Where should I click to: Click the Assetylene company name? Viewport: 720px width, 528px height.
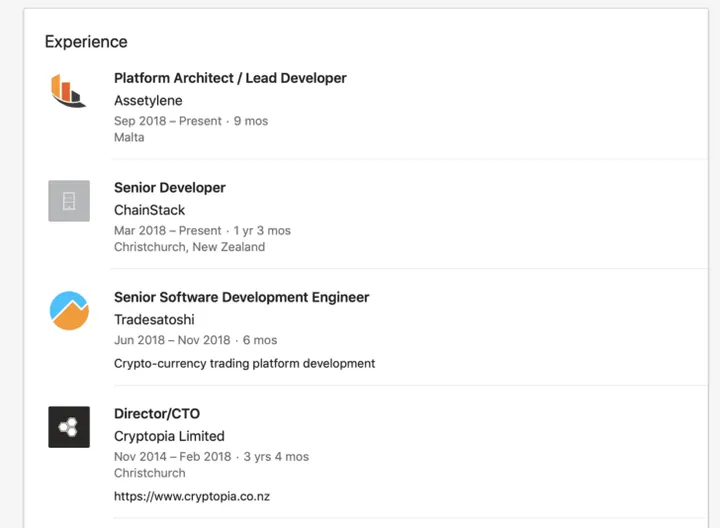(x=148, y=100)
